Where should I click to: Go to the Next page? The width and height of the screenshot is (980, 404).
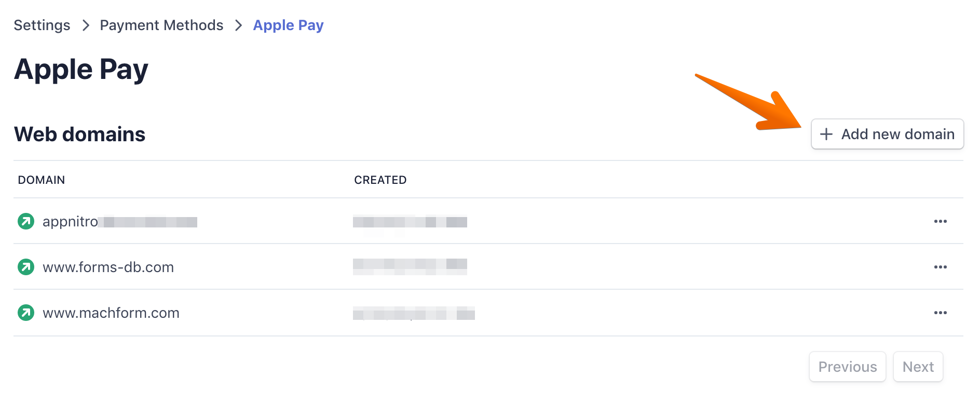[x=918, y=367]
